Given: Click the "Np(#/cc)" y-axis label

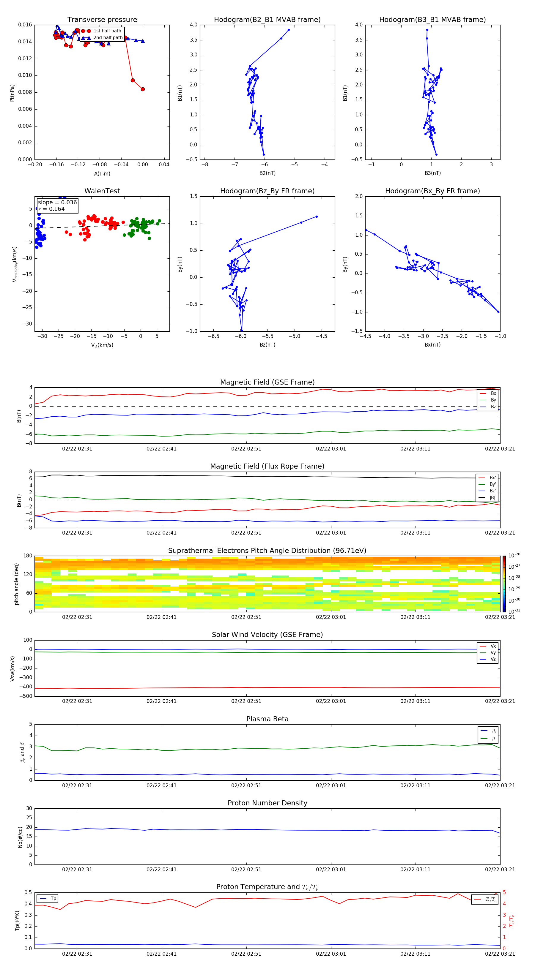Looking at the screenshot, I should click(x=20, y=837).
